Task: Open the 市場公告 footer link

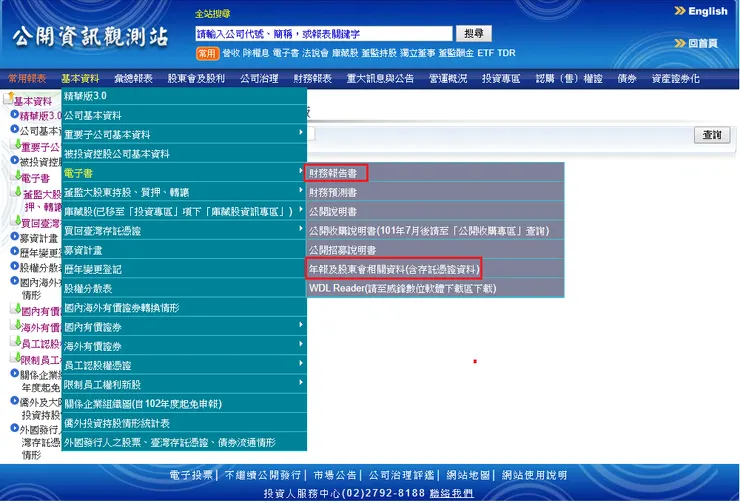Action: [x=335, y=475]
